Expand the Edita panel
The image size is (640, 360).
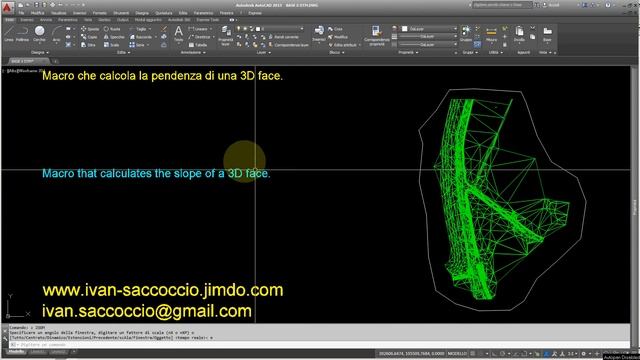tap(123, 53)
